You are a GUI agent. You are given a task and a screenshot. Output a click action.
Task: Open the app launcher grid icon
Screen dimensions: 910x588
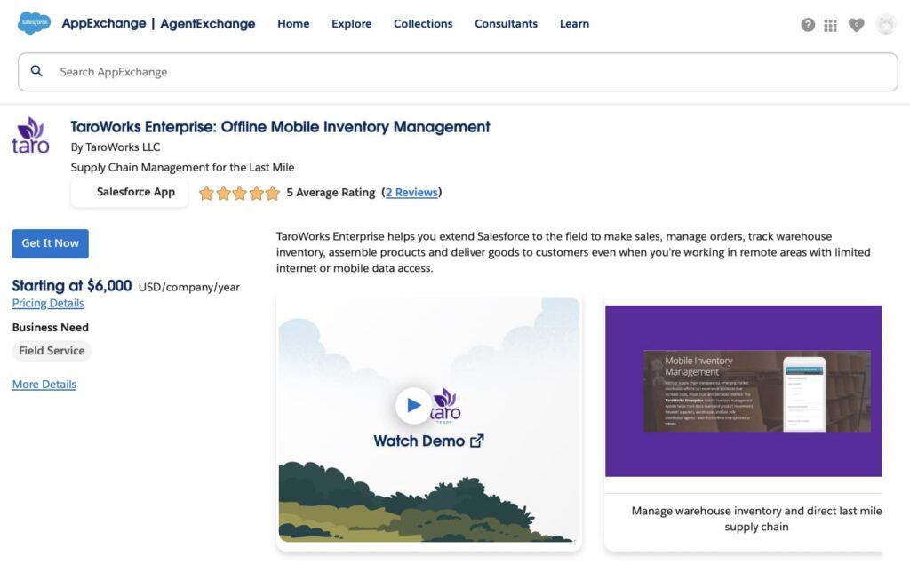coord(831,25)
